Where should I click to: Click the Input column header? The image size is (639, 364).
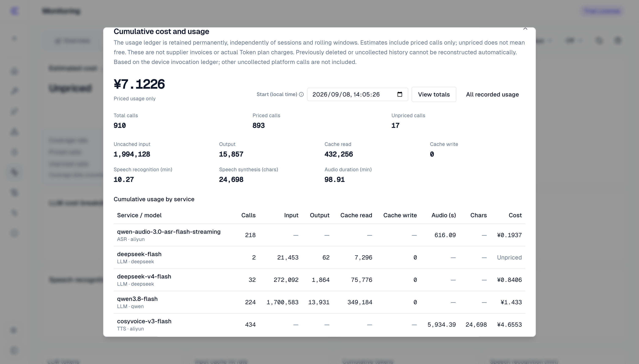(x=291, y=215)
